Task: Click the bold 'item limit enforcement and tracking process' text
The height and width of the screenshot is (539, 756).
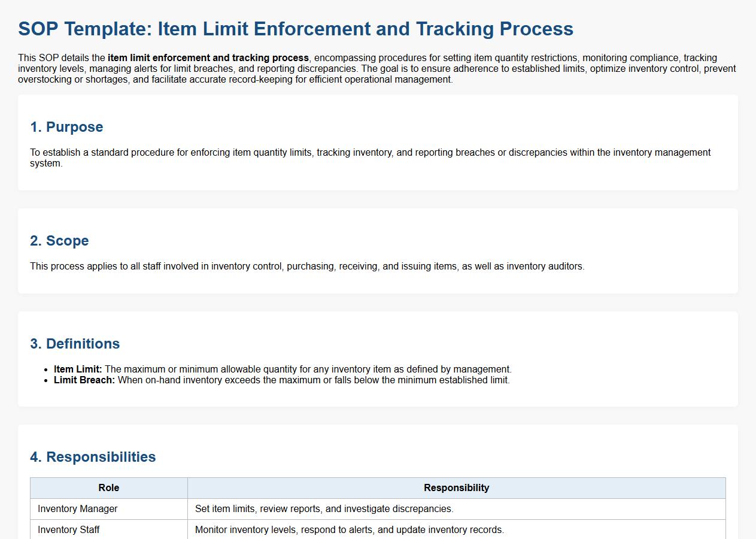Action: point(208,58)
